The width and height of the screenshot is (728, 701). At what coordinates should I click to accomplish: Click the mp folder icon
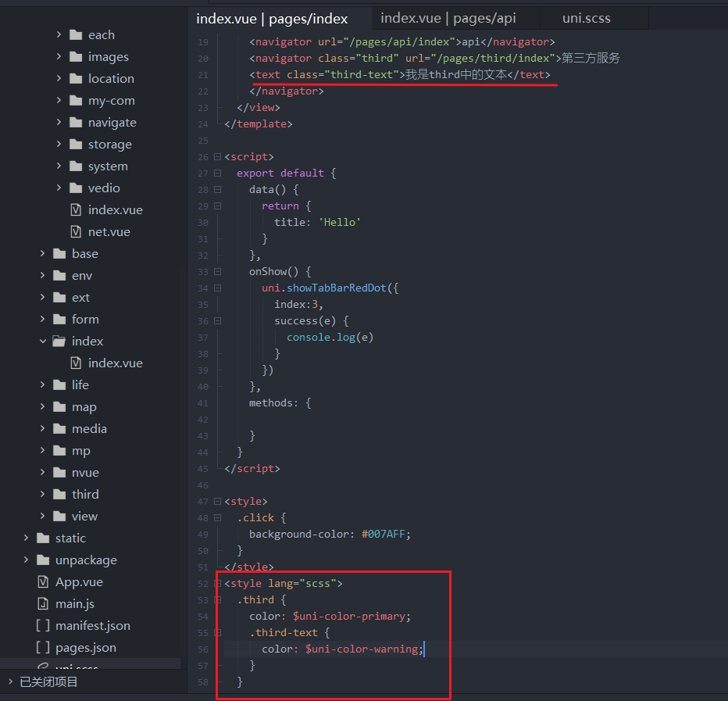tap(59, 450)
